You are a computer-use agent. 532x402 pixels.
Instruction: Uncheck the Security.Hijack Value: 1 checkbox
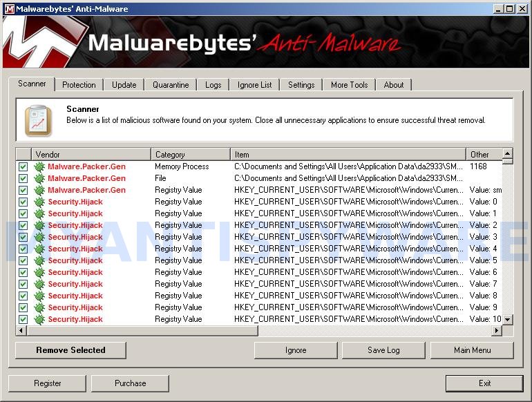(x=23, y=213)
